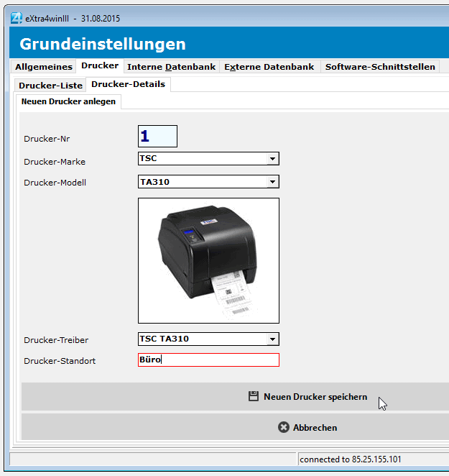Screen dimensions: 449x476
Task: Select the Drucker tab
Action: pyautogui.click(x=100, y=66)
